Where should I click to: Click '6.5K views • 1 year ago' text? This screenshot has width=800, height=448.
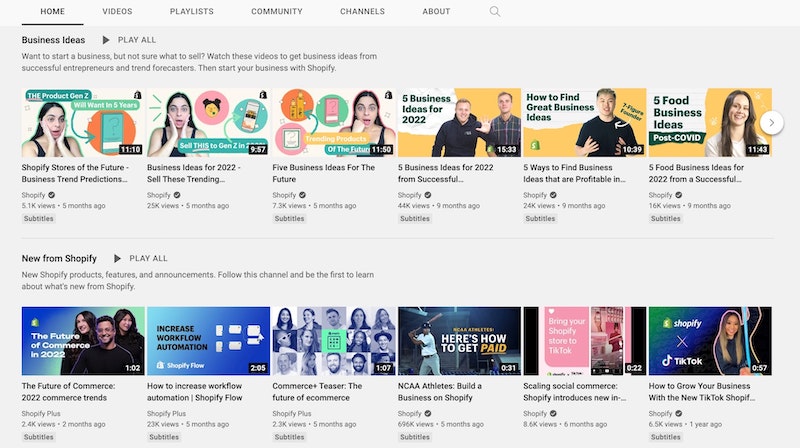(x=685, y=424)
